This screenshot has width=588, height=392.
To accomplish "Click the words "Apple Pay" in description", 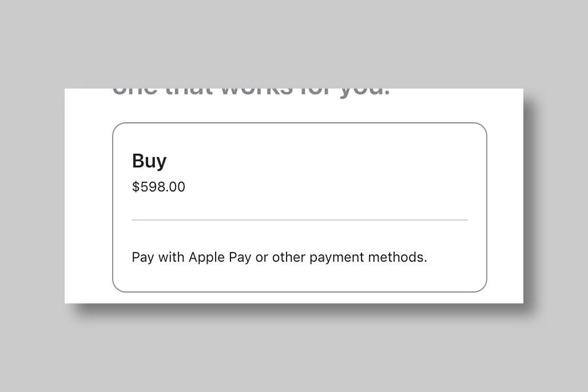I will (220, 257).
